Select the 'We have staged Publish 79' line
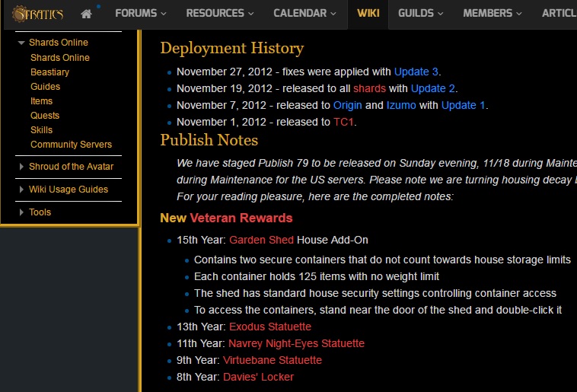The height and width of the screenshot is (392, 577). pos(377,164)
